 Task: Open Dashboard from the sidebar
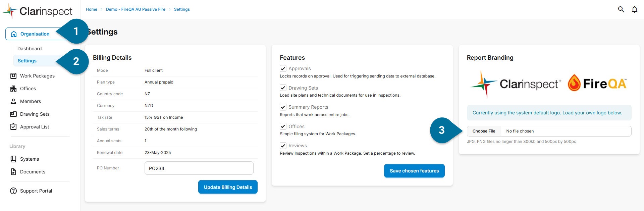point(30,49)
